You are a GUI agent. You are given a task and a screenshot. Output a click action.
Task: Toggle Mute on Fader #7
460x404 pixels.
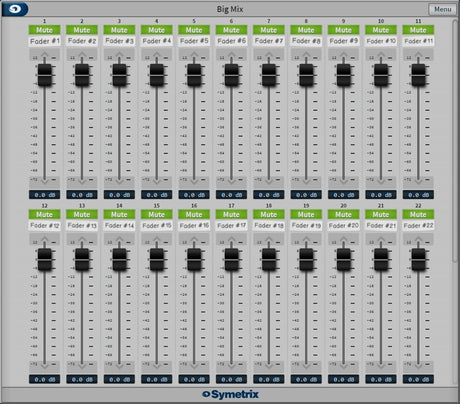pyautogui.click(x=268, y=30)
